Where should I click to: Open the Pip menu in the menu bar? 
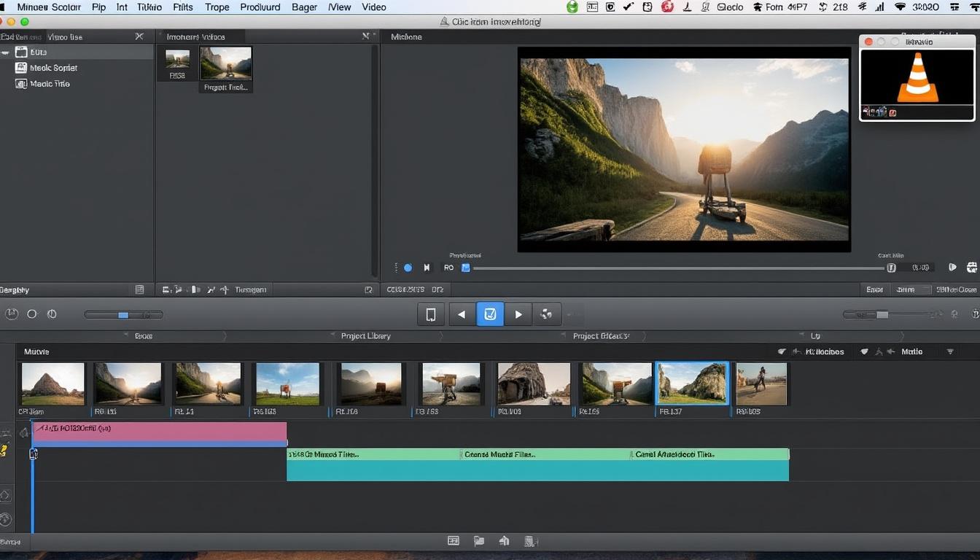tap(99, 7)
